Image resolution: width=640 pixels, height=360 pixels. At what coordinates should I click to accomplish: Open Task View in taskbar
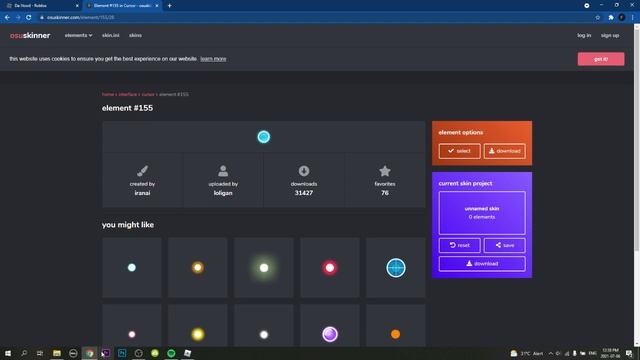tap(40, 353)
